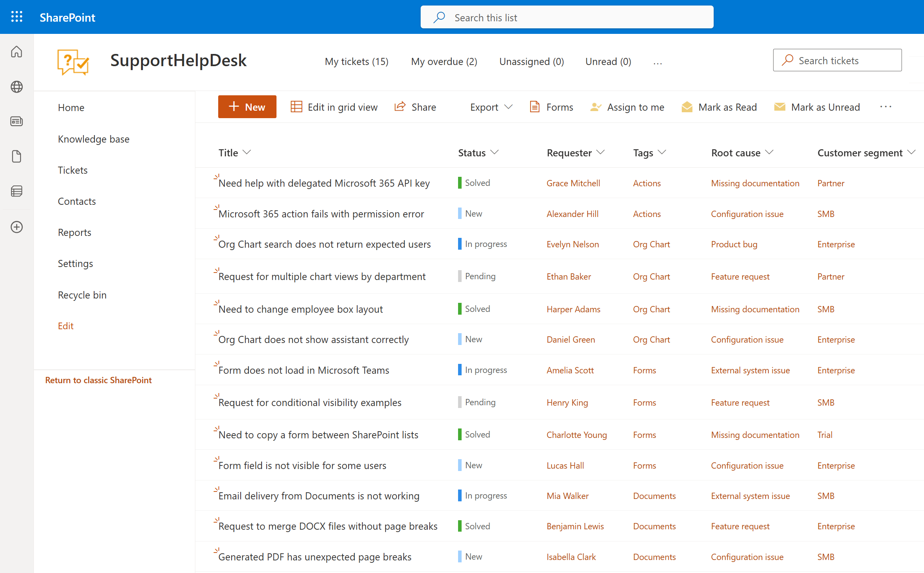Open requester Lucas Hall

(565, 465)
